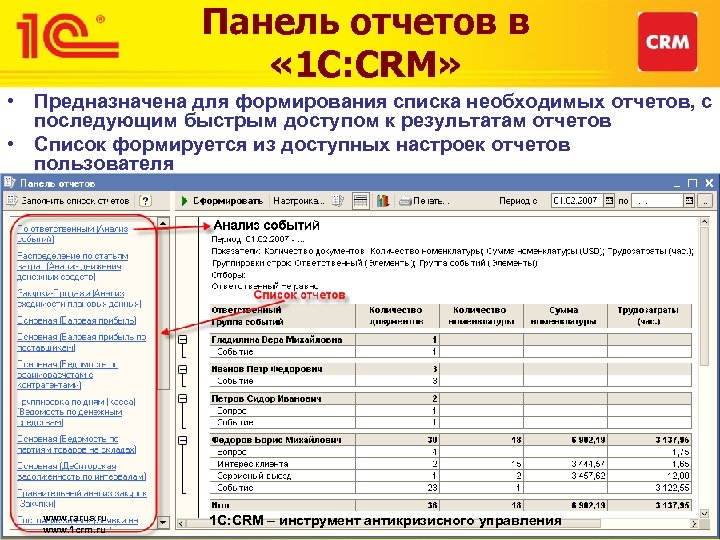Open Сравнительный анализ закупок link
This screenshot has height=540, width=720.
pos(81,498)
